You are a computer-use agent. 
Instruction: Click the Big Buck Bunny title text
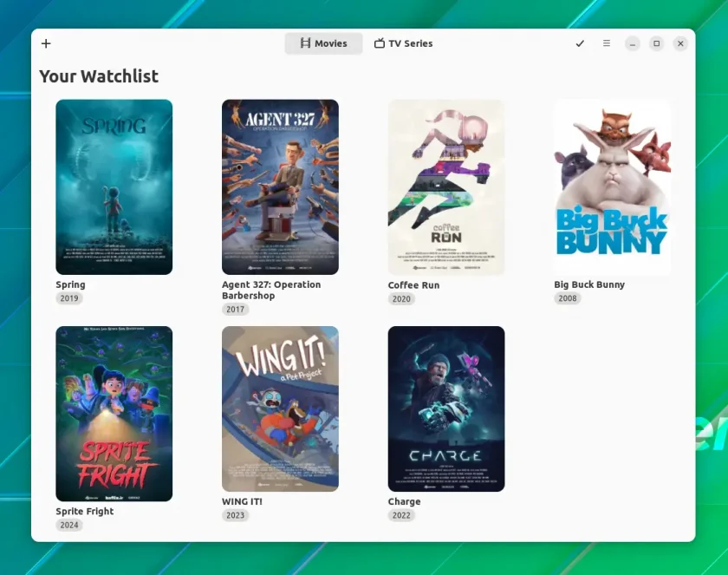(589, 284)
